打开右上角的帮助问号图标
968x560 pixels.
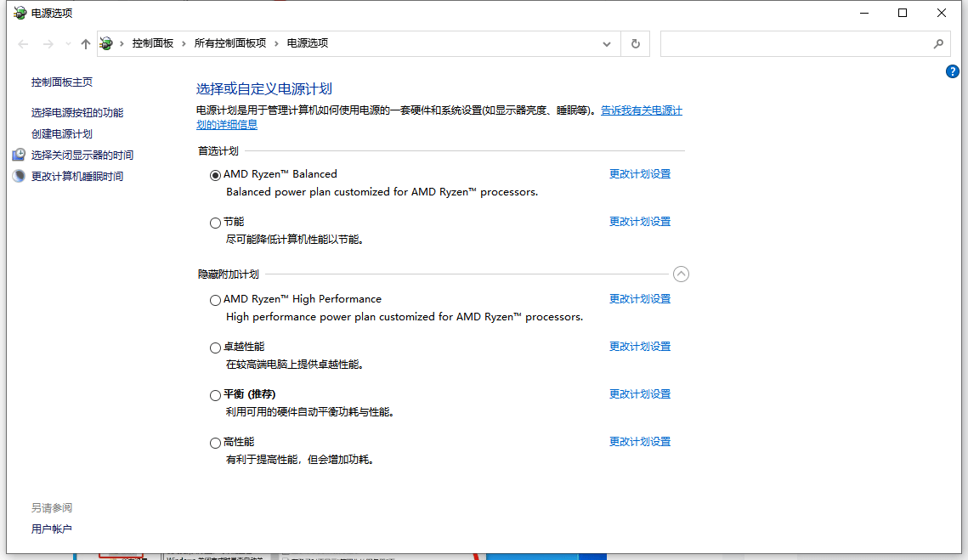point(952,71)
